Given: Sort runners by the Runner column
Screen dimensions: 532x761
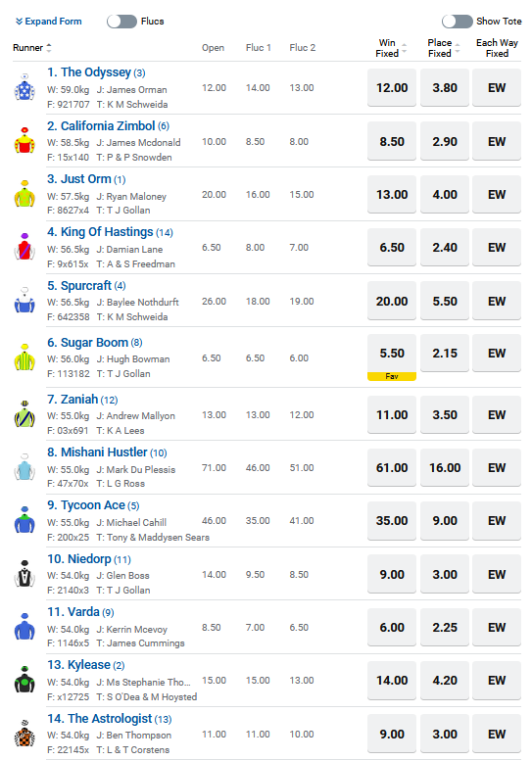Looking at the screenshot, I should 32,48.
